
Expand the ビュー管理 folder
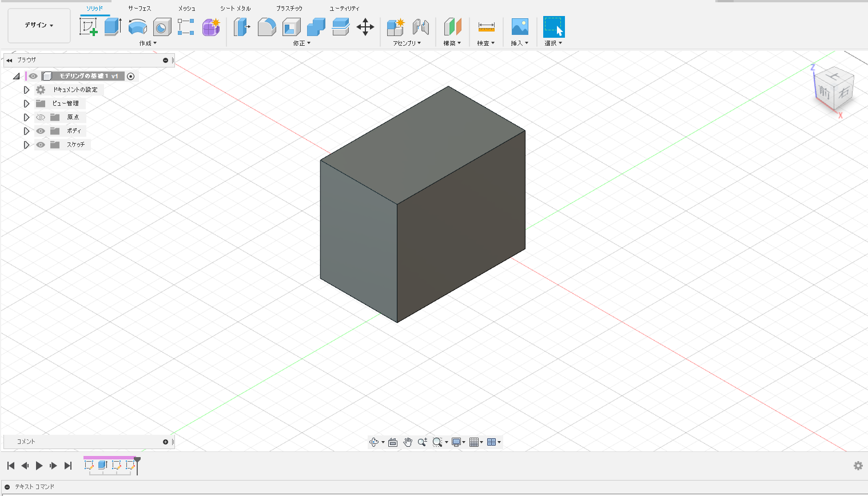click(26, 104)
